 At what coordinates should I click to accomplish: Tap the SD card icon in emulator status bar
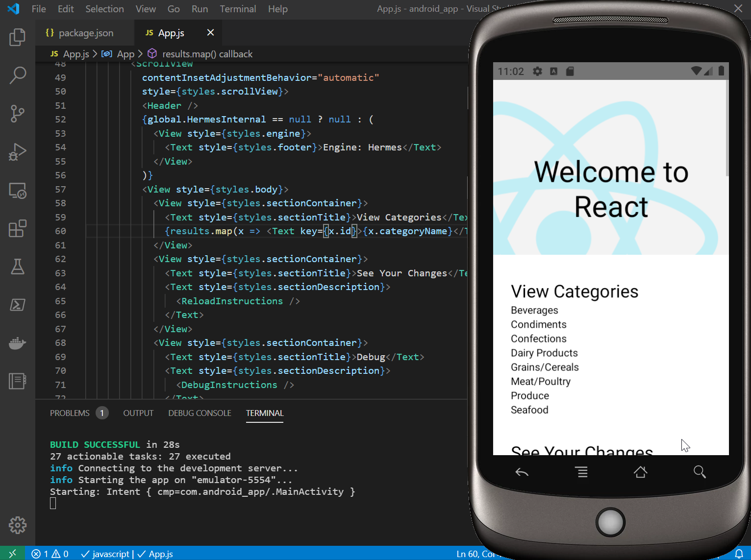click(x=570, y=72)
